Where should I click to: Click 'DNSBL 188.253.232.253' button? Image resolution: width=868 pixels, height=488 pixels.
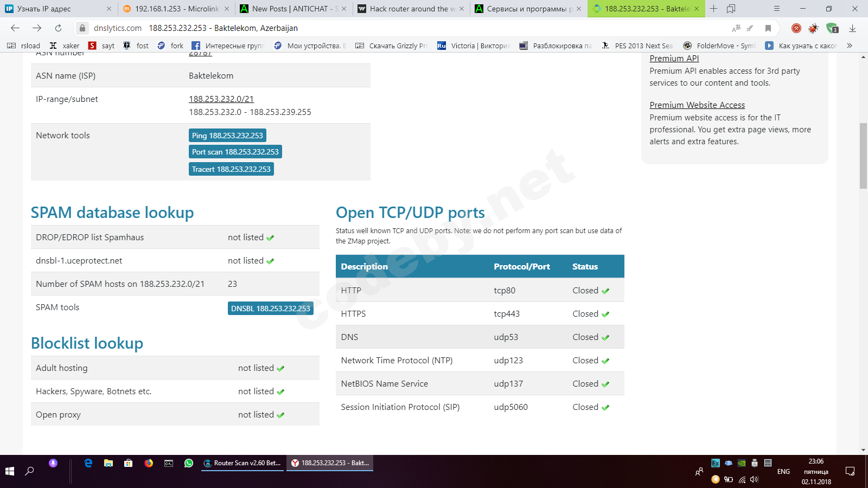click(x=271, y=309)
